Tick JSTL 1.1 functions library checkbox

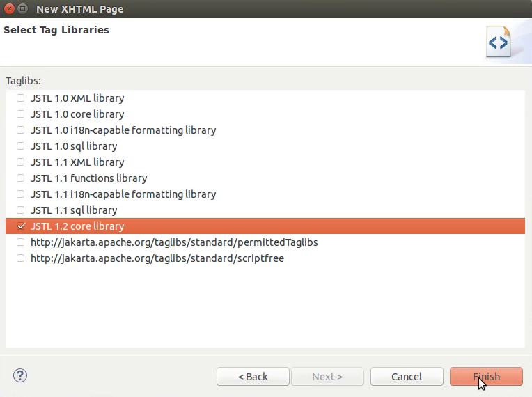[x=21, y=178]
